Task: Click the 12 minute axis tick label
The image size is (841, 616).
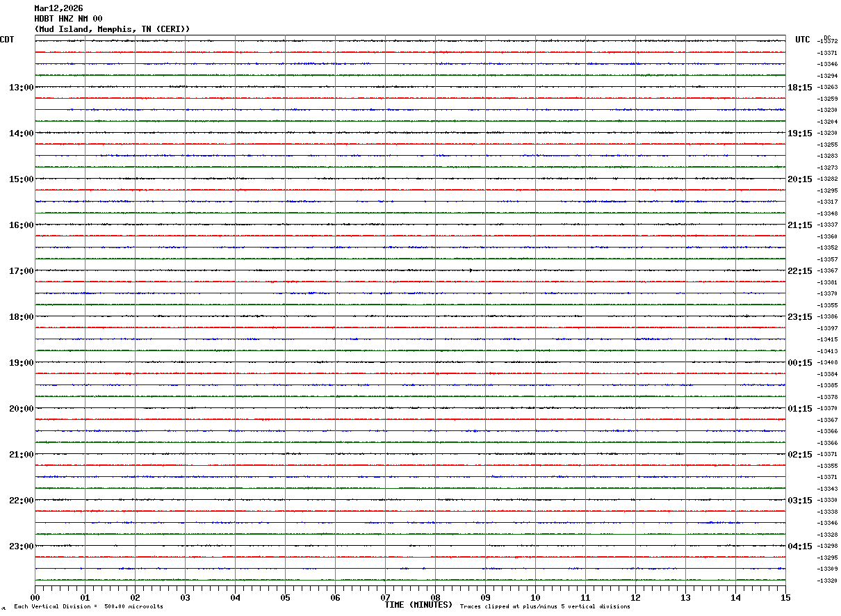Action: (x=636, y=597)
